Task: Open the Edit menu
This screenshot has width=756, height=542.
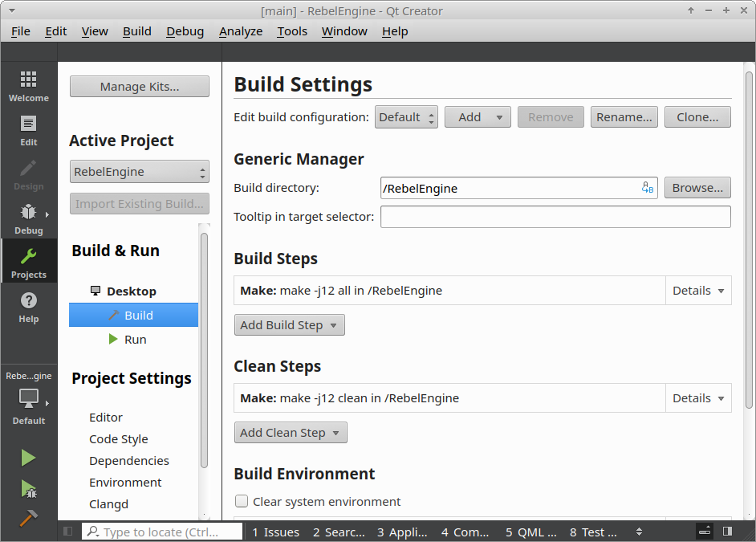Action: 55,31
